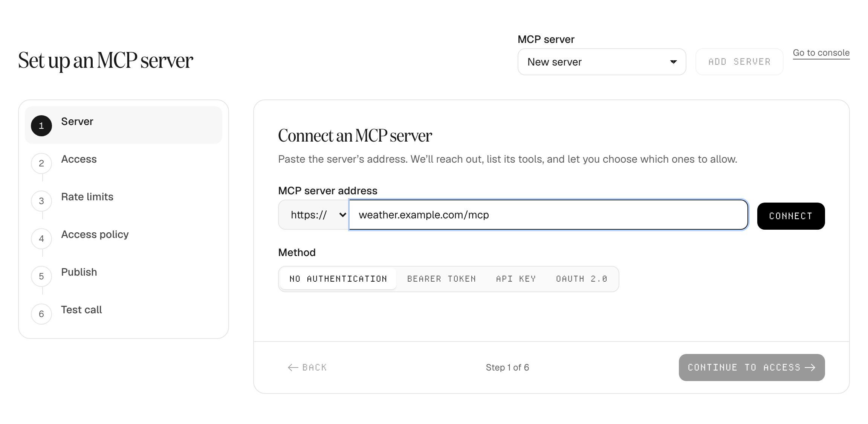Click the step 3 circle icon

[41, 201]
